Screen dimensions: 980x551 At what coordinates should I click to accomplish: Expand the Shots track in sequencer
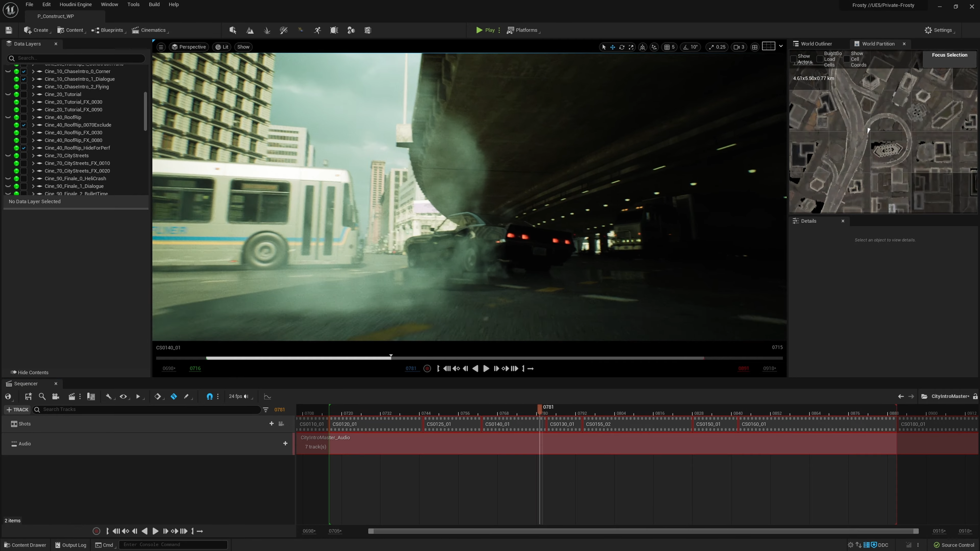6,423
